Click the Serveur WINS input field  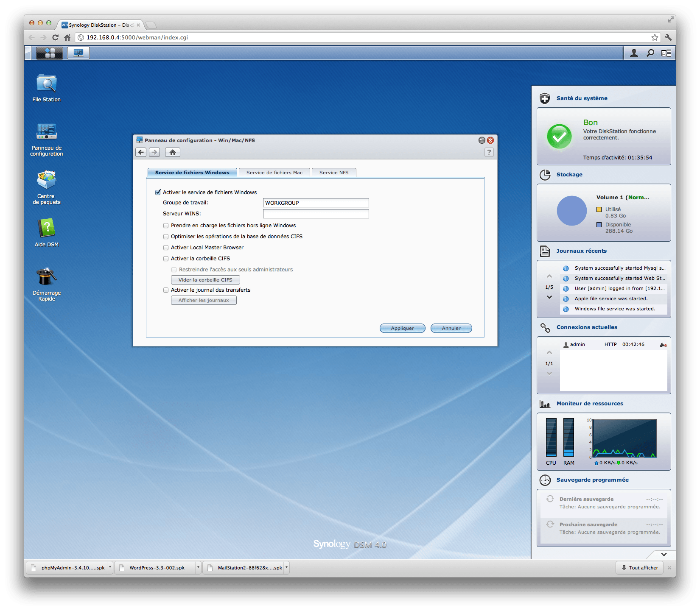(x=316, y=214)
